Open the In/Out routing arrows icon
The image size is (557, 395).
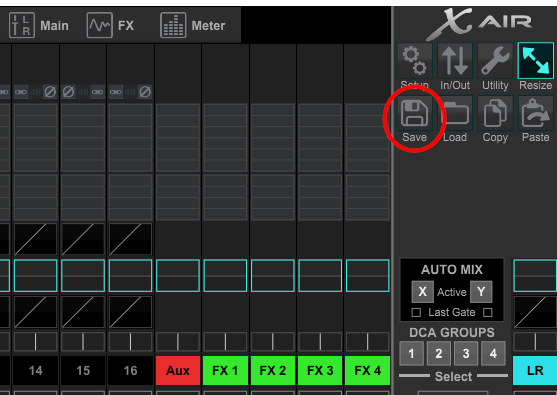pos(455,61)
